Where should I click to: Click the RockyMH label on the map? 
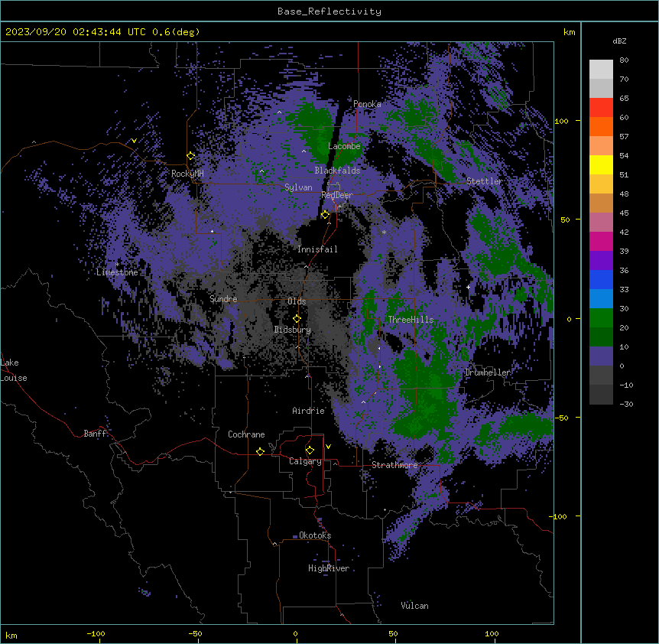coord(187,173)
